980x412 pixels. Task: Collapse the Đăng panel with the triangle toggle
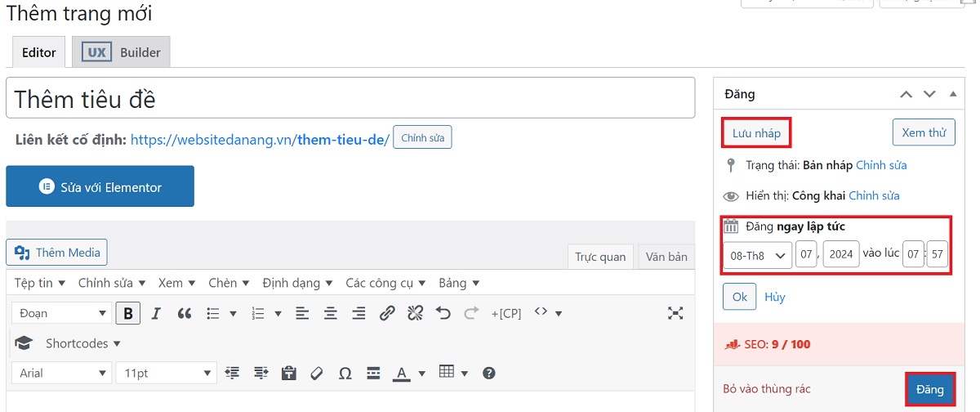tap(953, 94)
